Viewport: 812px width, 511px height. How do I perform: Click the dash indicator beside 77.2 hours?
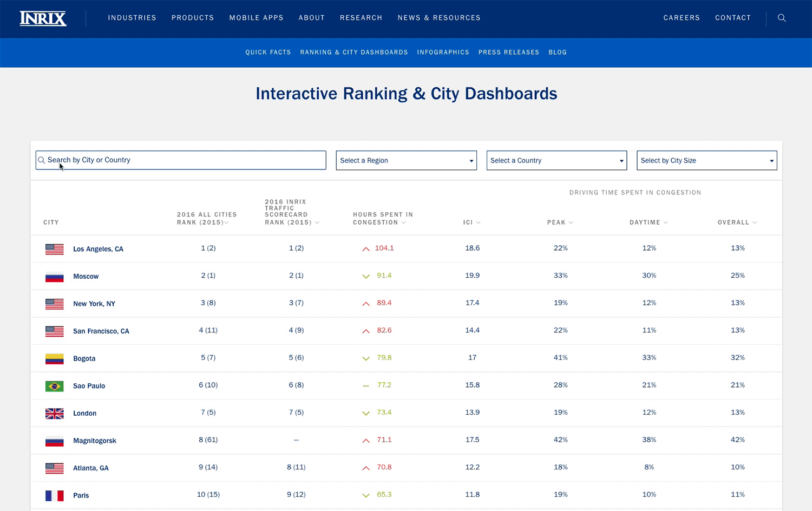(x=366, y=386)
